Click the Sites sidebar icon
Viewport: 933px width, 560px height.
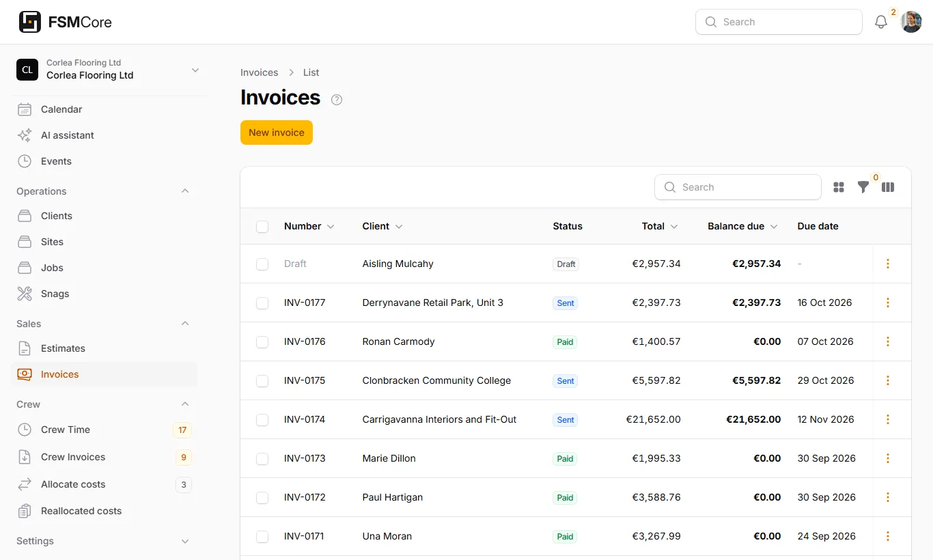25,242
